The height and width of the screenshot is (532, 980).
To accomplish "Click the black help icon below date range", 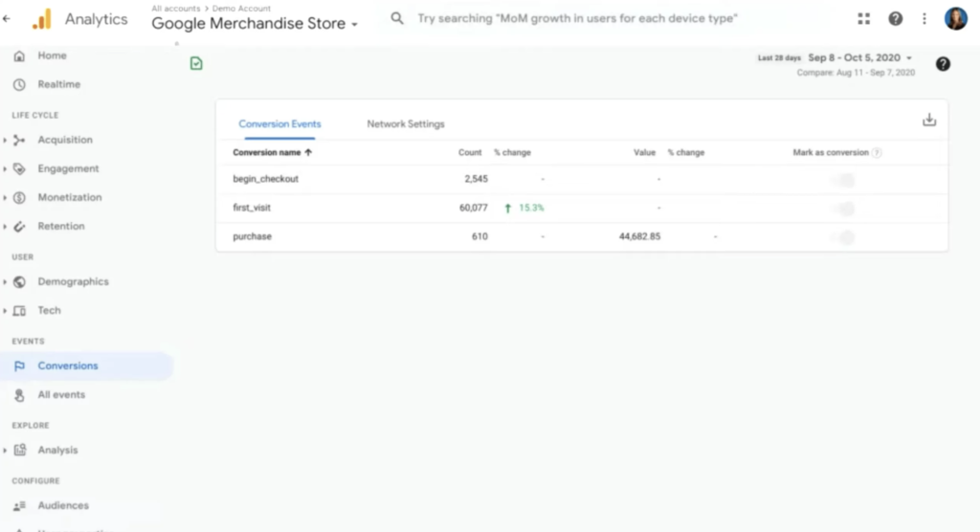I will [x=943, y=64].
